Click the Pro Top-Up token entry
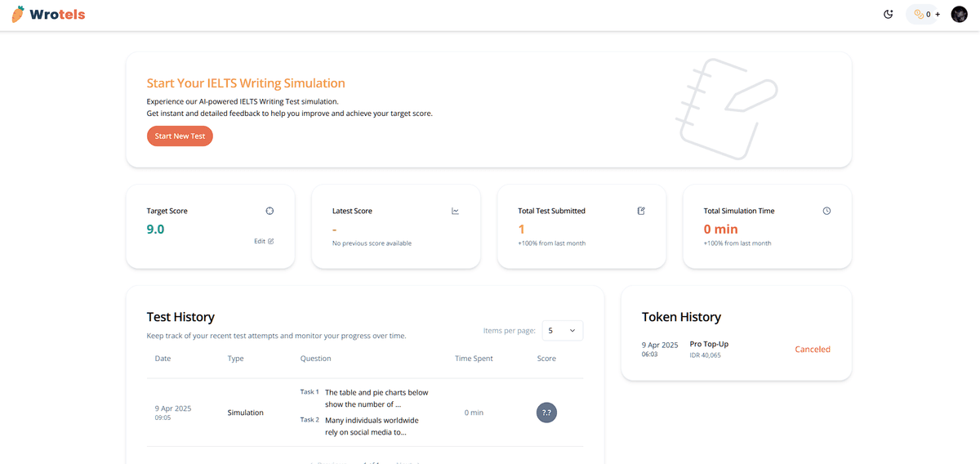Viewport: 980px width, 464px height. pos(709,344)
